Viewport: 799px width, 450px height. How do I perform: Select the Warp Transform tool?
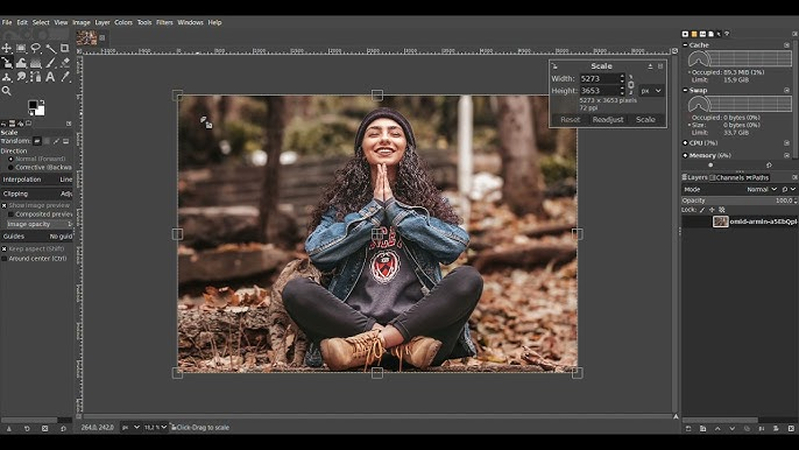(x=21, y=63)
